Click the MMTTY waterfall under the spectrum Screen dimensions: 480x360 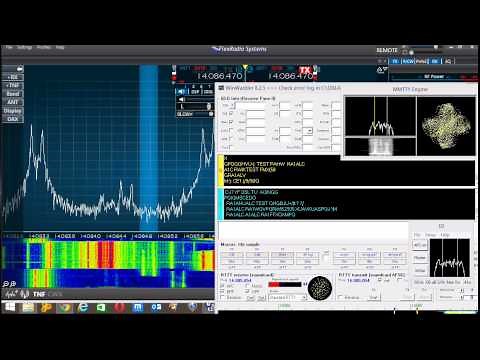pos(380,147)
